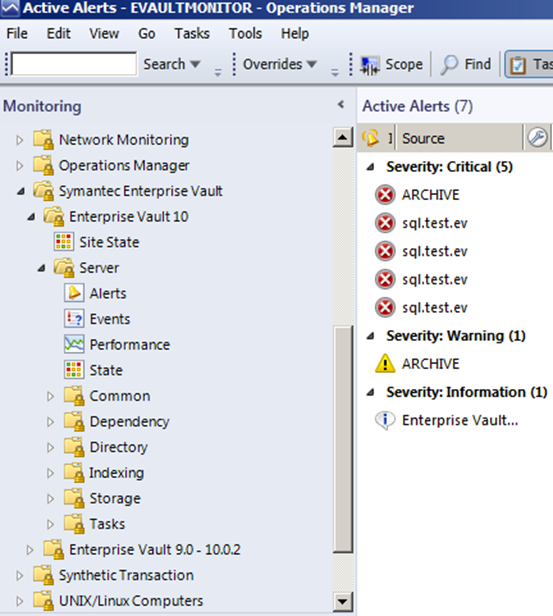Click the Common folder icon
The image size is (553, 616).
74,396
